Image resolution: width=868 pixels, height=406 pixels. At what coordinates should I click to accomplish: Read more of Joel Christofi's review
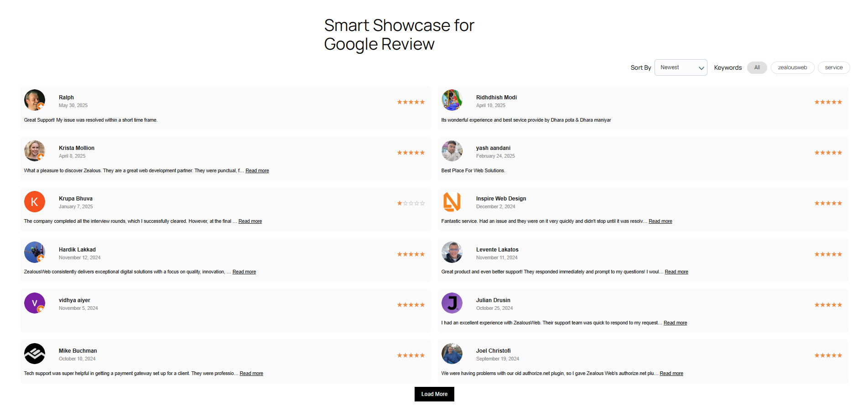(x=671, y=374)
